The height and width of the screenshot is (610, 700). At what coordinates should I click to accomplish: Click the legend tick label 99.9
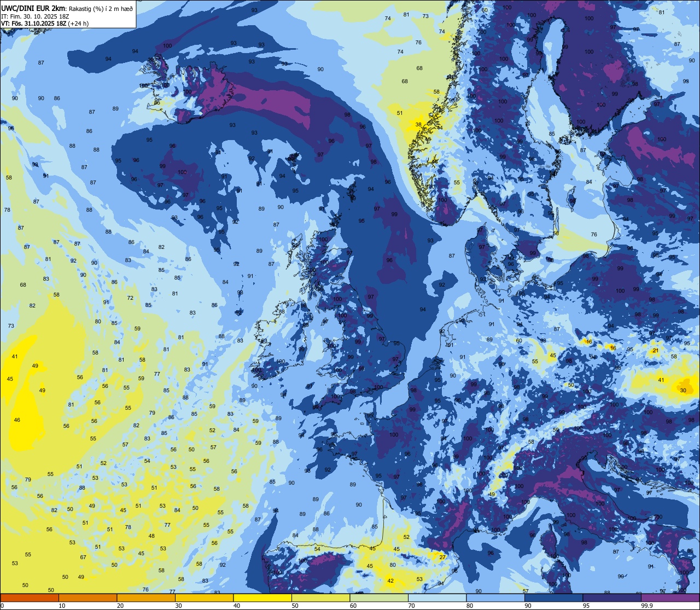tap(647, 606)
